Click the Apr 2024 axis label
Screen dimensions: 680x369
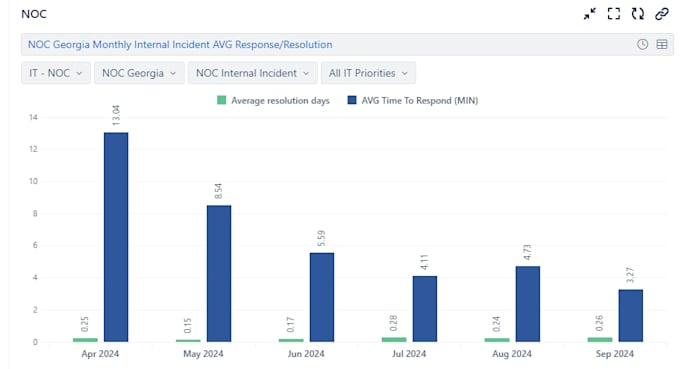[x=100, y=354]
